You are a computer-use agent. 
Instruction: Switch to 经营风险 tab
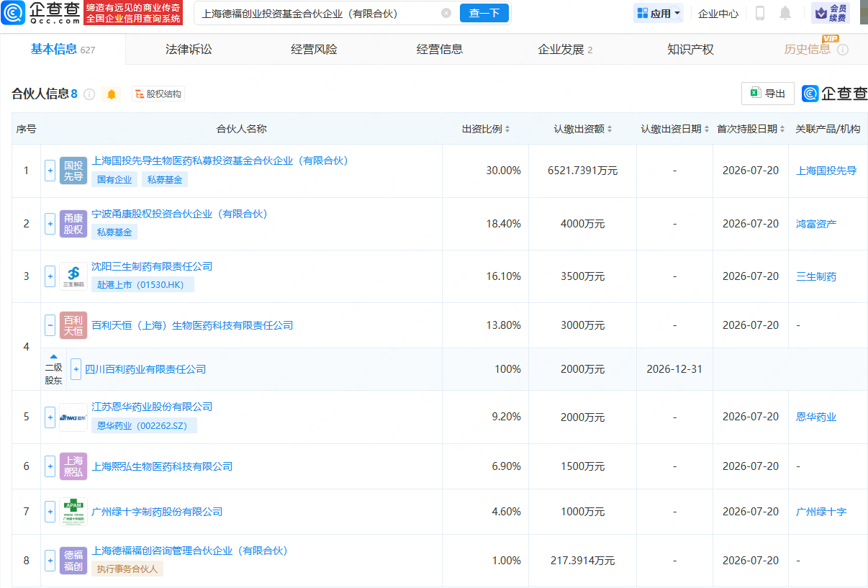point(314,50)
